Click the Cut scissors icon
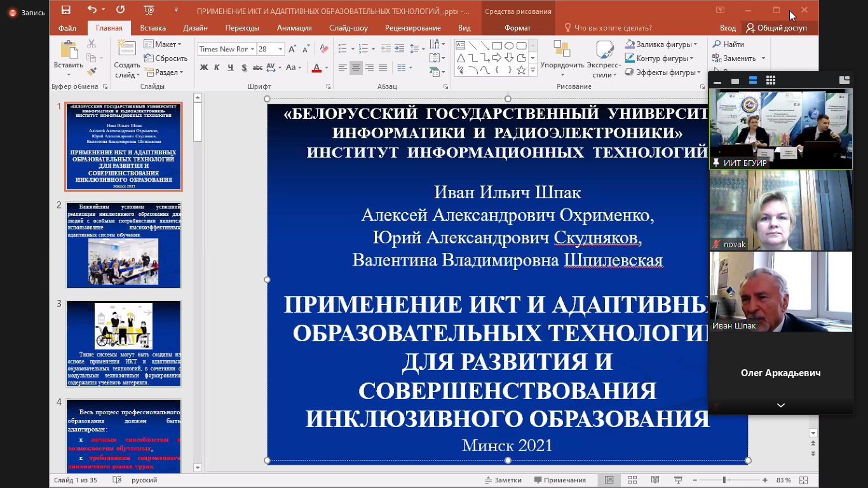 92,44
